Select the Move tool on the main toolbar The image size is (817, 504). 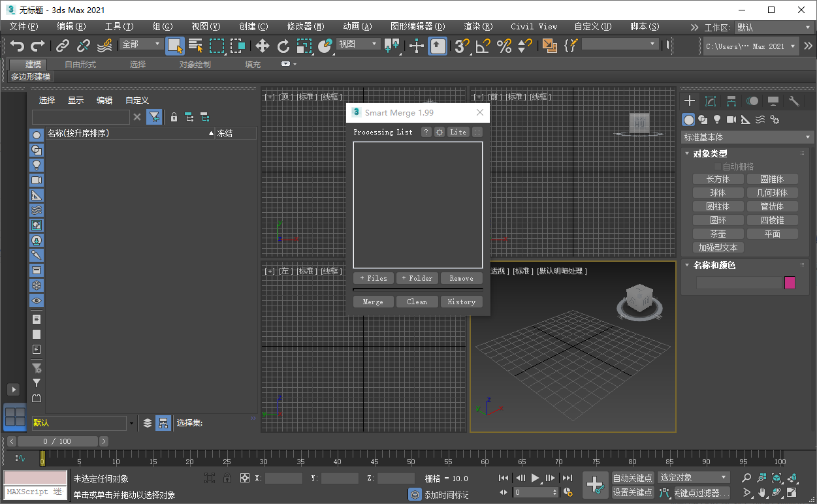[262, 46]
